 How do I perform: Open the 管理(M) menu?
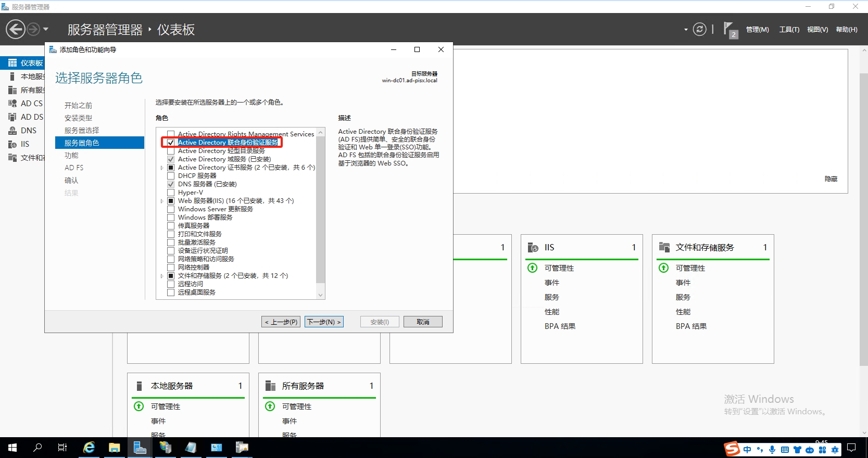click(757, 30)
